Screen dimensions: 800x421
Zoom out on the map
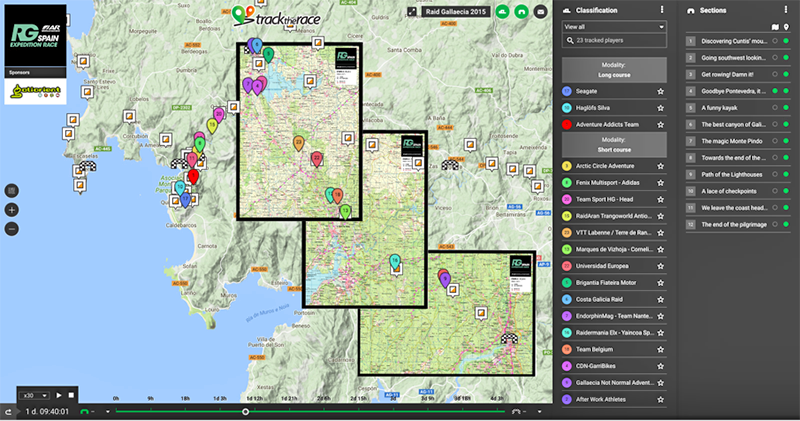pyautogui.click(x=12, y=229)
